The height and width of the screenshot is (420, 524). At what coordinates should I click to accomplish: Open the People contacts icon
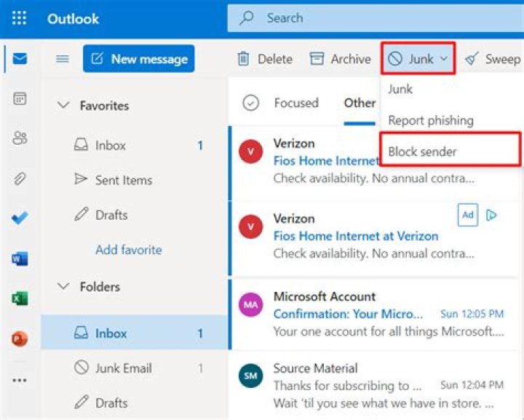(x=20, y=138)
